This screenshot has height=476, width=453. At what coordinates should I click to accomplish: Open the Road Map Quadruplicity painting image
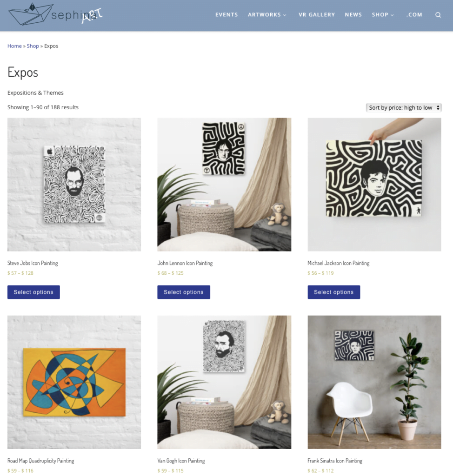74,382
